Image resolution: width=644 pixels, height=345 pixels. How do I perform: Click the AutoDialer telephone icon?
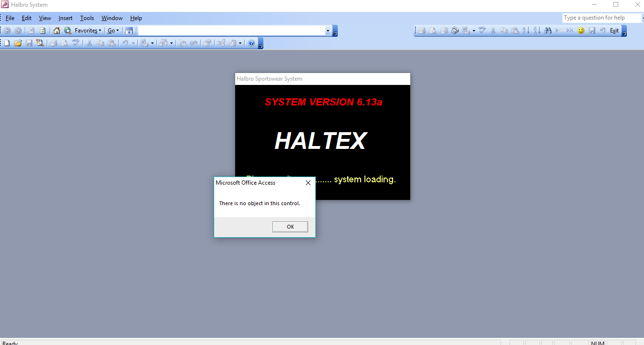click(x=455, y=31)
